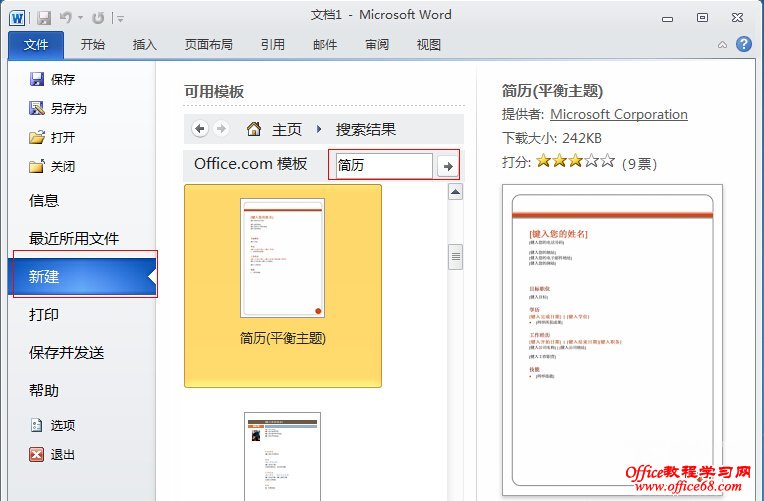Minimize the Word window
The height and width of the screenshot is (501, 764).
point(668,19)
